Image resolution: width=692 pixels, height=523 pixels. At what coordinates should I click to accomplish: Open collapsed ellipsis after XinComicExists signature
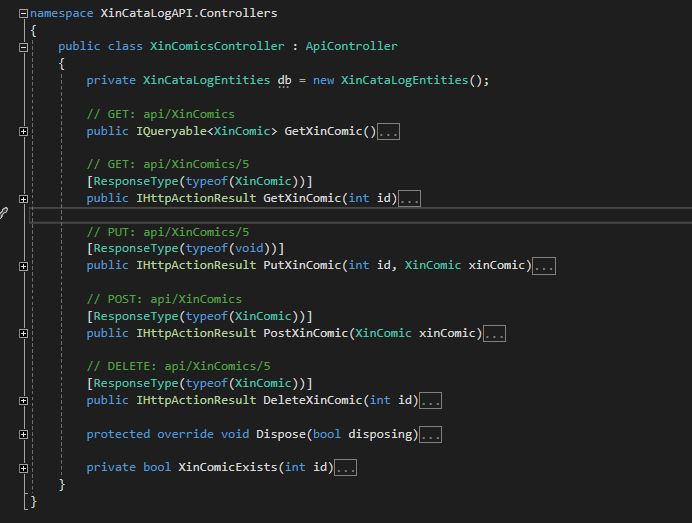click(346, 468)
